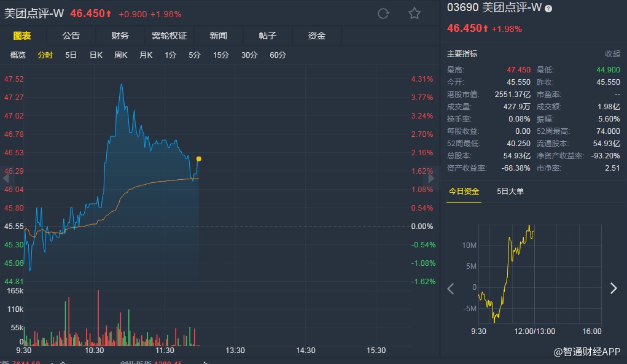Click the refresh icon beside the stock price
This screenshot has height=364, width=627.
tap(384, 14)
